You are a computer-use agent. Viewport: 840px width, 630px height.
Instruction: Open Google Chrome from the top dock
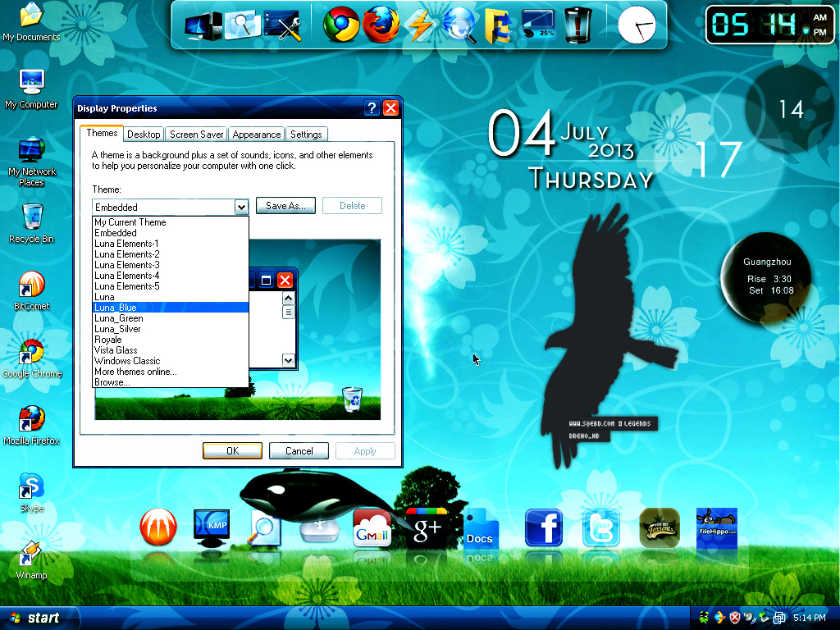point(341,25)
